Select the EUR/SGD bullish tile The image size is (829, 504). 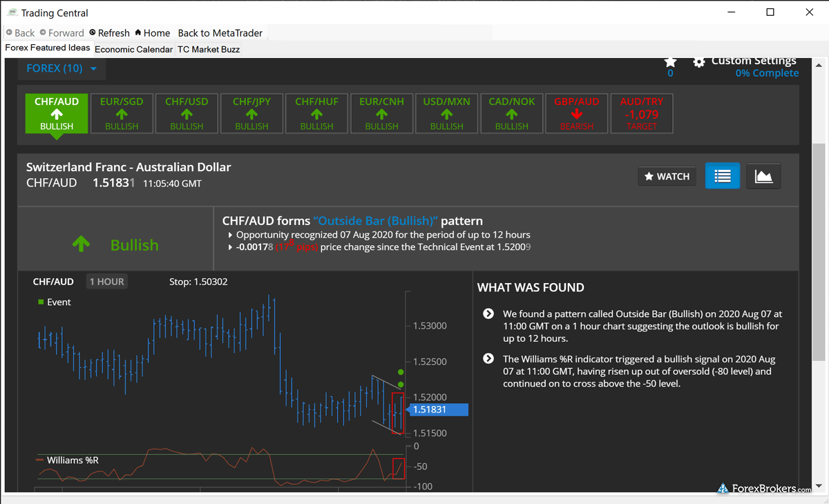tap(122, 113)
